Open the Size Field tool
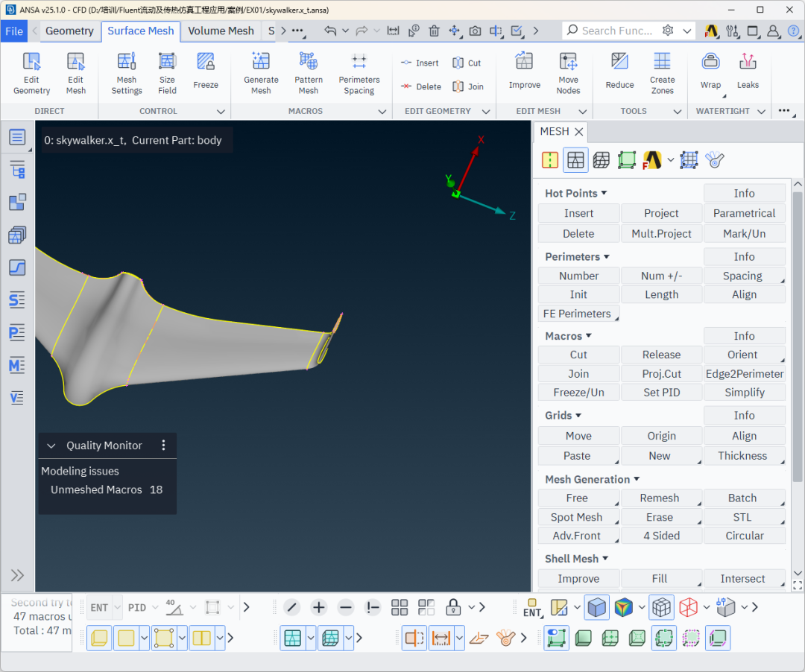This screenshot has width=805, height=672. (167, 73)
